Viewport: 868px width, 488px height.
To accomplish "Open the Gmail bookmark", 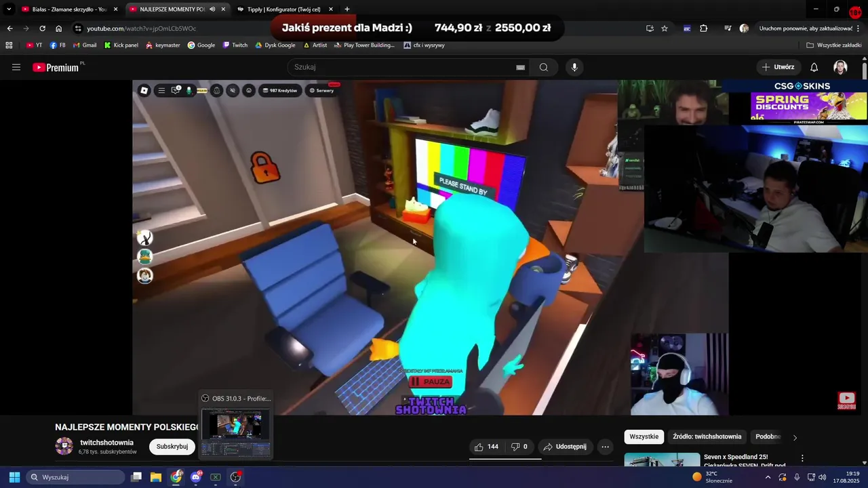I will tap(84, 45).
